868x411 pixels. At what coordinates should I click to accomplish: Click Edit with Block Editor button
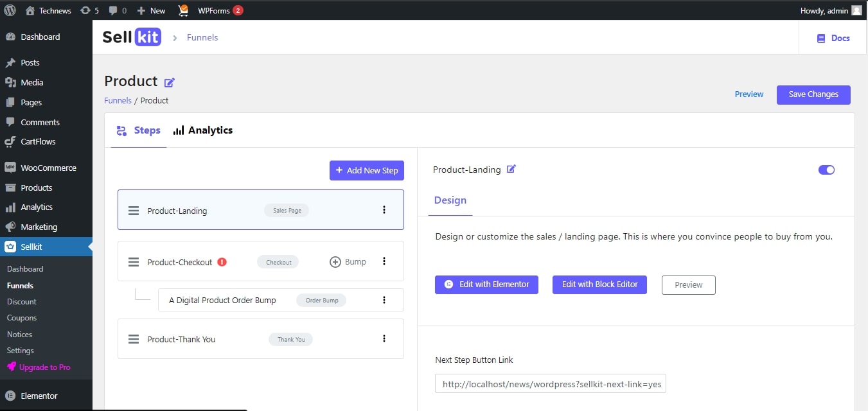pos(599,284)
